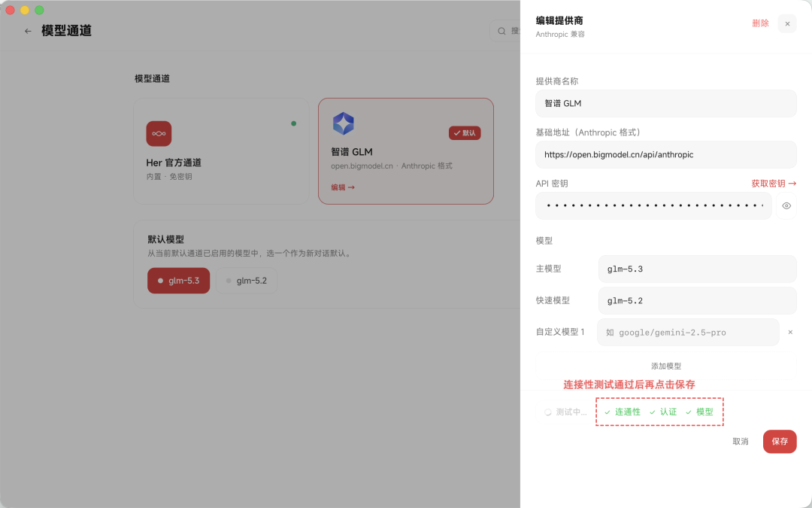The height and width of the screenshot is (508, 812).
Task: Click the 认证 test result
Action: 663,412
